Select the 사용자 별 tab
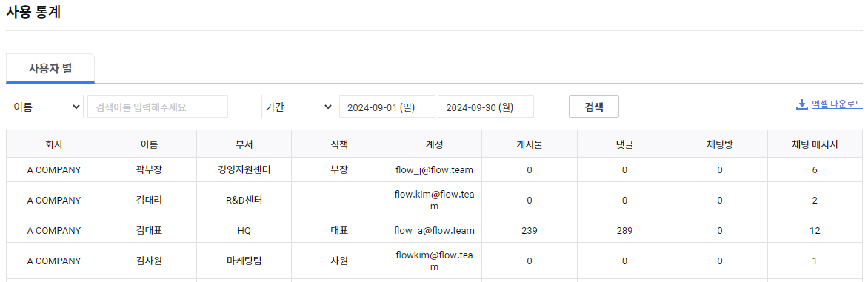The width and height of the screenshot is (868, 282). [50, 69]
